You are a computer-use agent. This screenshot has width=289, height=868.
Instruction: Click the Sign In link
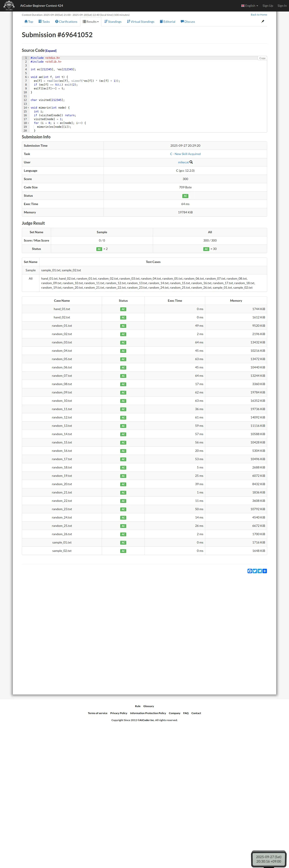282,6
